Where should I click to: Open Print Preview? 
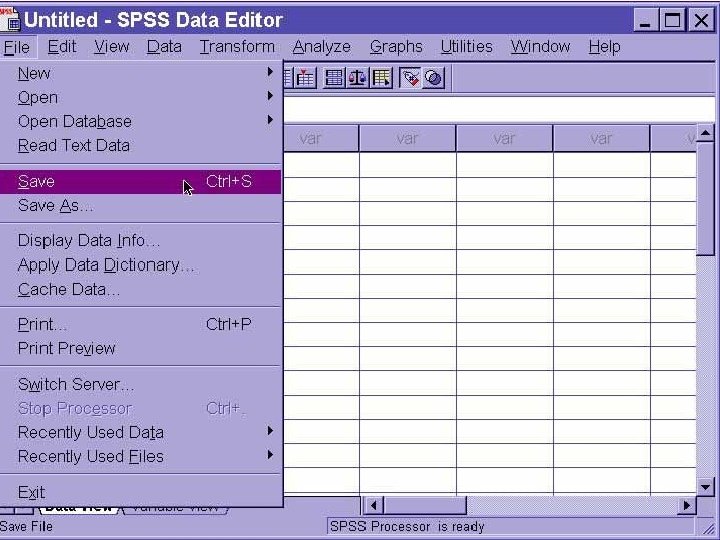(141, 349)
